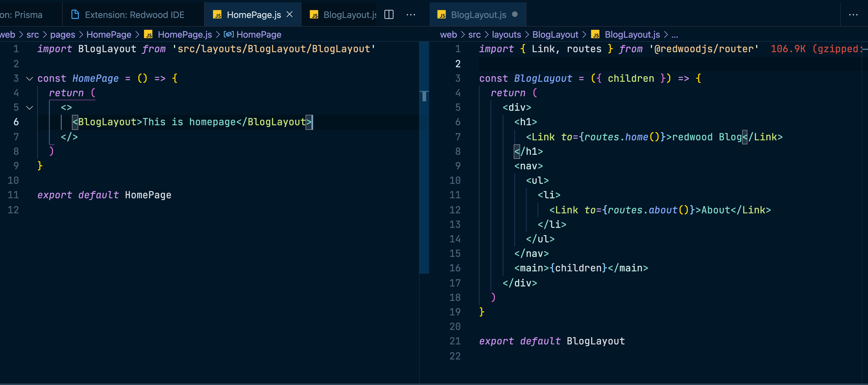Click BlogLayout.js file breadcrumb in right editor
Viewport: 868px width, 385px height.
pos(632,34)
